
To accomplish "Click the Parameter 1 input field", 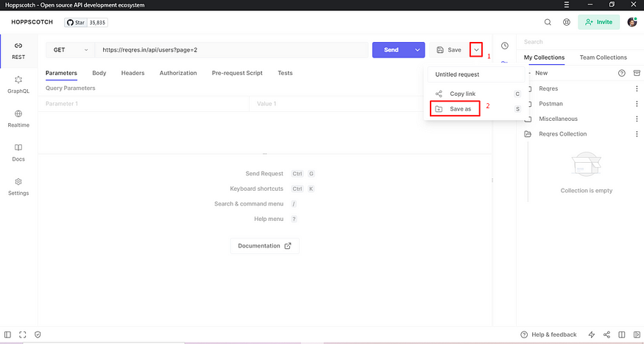I will coord(144,104).
